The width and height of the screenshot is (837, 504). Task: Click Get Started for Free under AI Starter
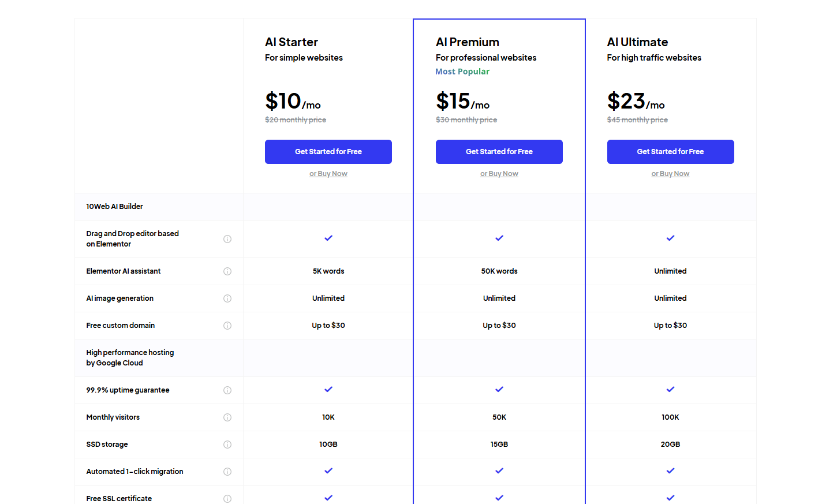point(328,152)
